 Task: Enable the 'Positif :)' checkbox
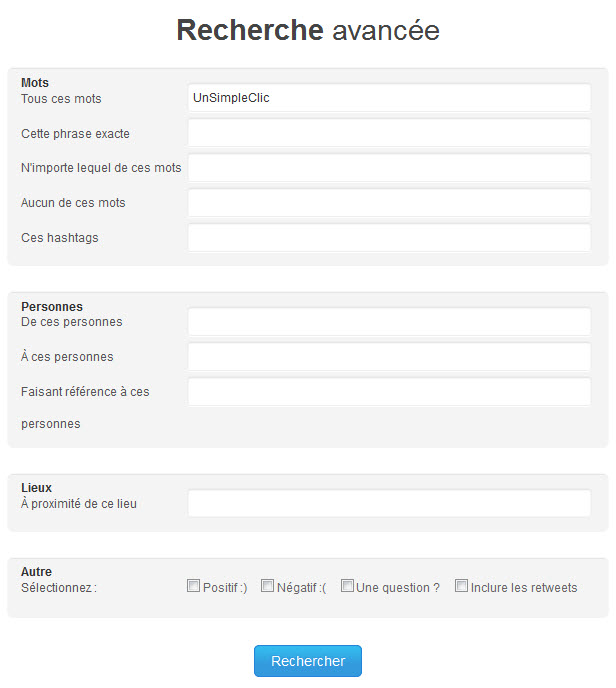pos(193,586)
